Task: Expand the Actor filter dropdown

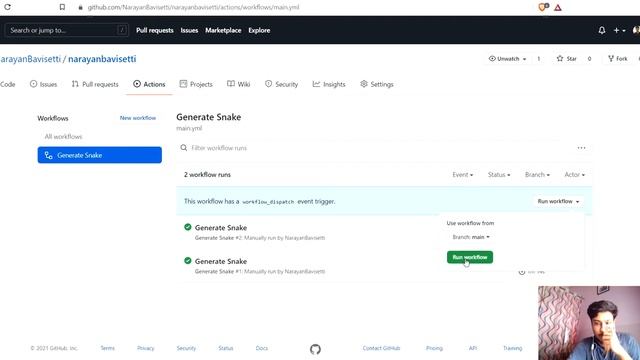Action: pos(574,175)
